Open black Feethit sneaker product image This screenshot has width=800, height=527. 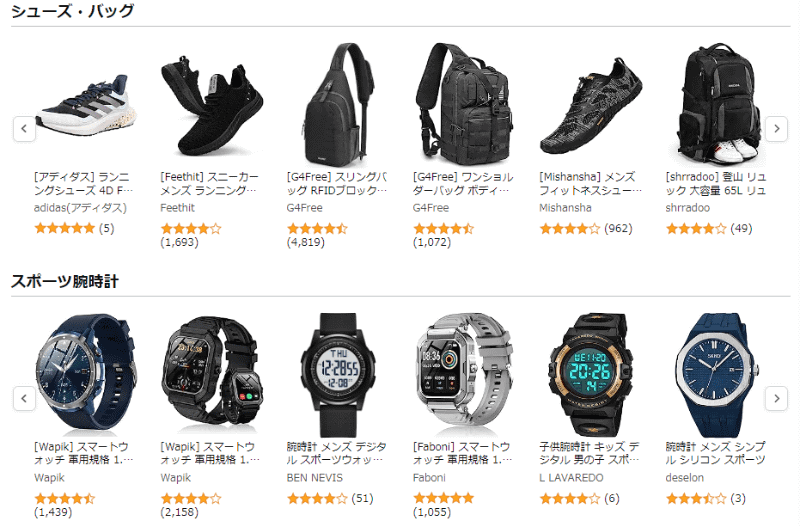point(211,105)
